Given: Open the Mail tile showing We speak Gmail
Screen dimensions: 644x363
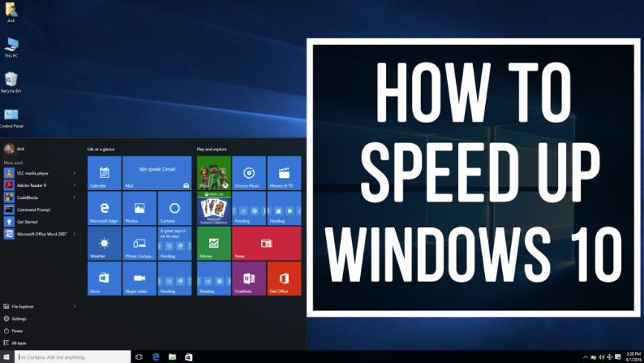Looking at the screenshot, I should coord(157,173).
